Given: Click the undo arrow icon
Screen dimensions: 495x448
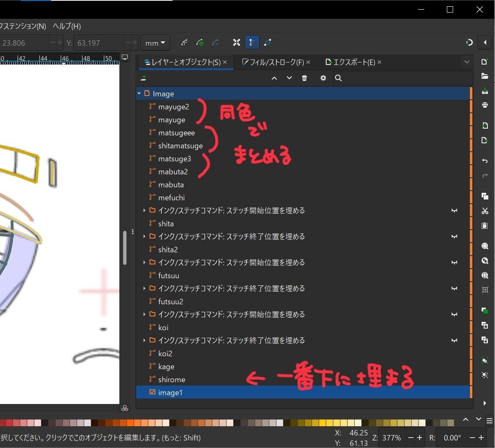Looking at the screenshot, I should click(485, 161).
